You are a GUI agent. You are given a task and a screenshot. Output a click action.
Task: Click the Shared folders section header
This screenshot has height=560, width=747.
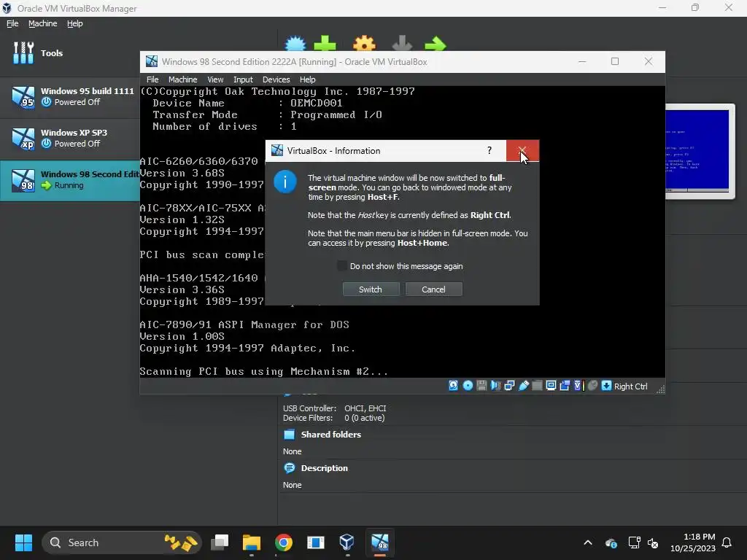point(330,435)
